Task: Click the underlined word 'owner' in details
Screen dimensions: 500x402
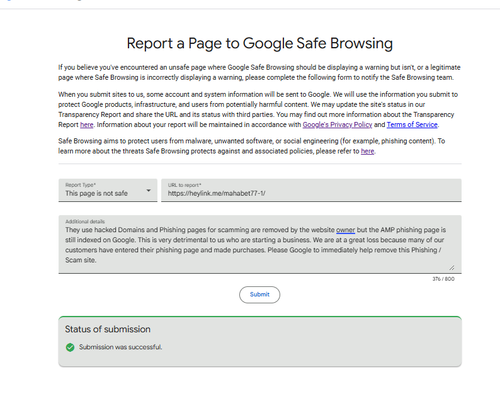Action: point(345,230)
